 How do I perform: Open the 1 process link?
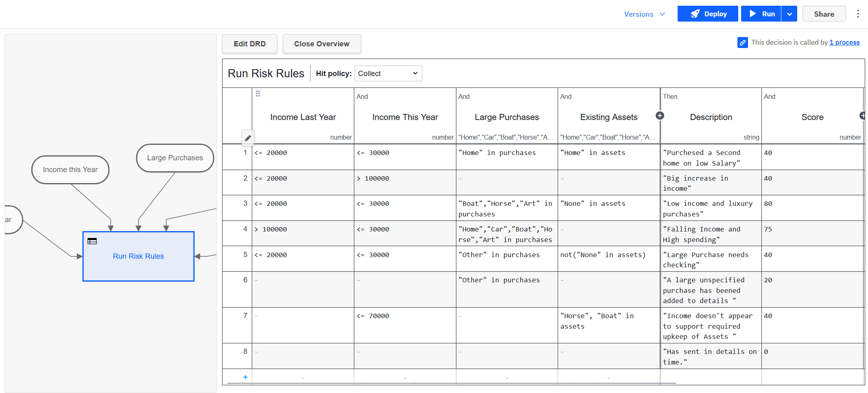[844, 43]
